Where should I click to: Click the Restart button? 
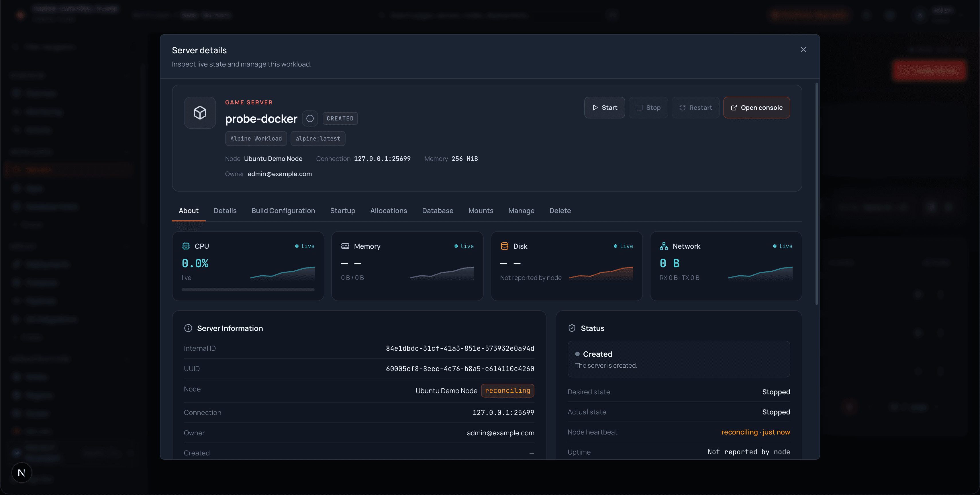click(695, 108)
